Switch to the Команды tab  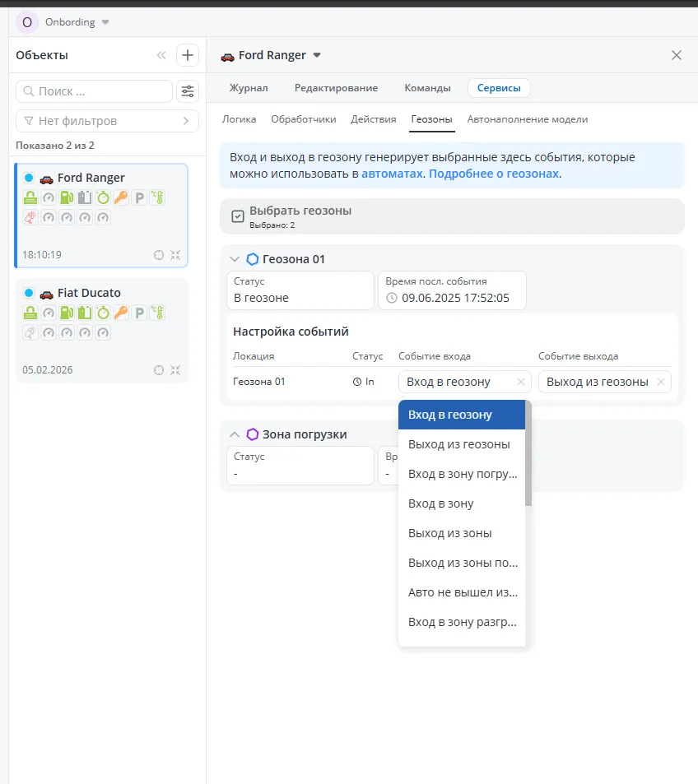(427, 88)
